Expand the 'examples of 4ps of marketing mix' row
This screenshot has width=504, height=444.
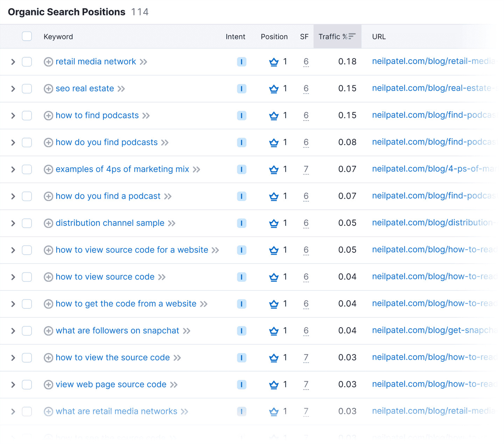pyautogui.click(x=13, y=170)
